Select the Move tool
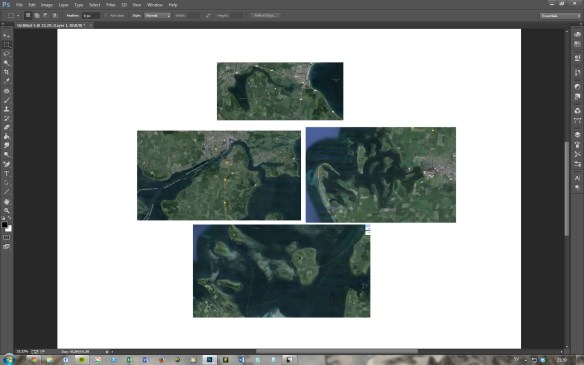584x365 pixels. pyautogui.click(x=7, y=36)
